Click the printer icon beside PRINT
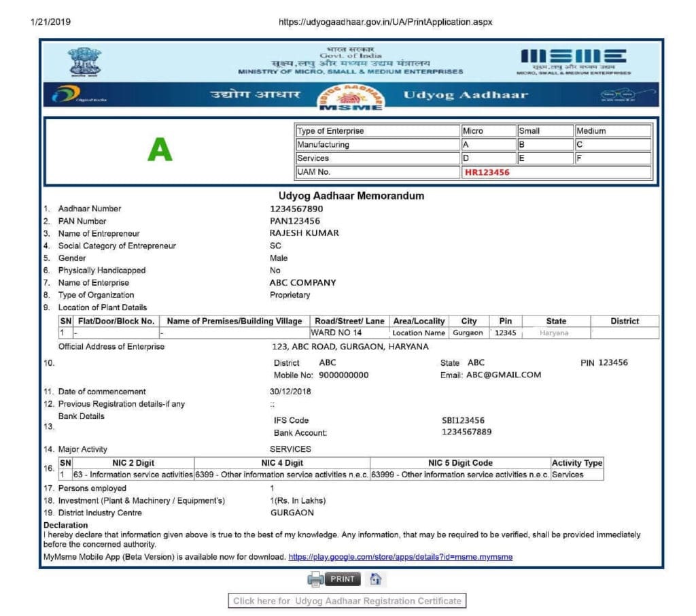 pos(315,579)
